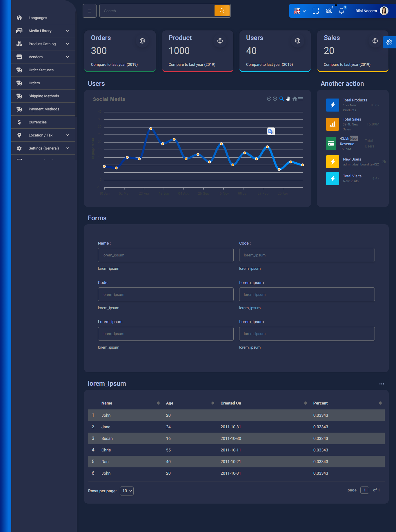
Task: Click the top Search input field
Action: [157, 11]
